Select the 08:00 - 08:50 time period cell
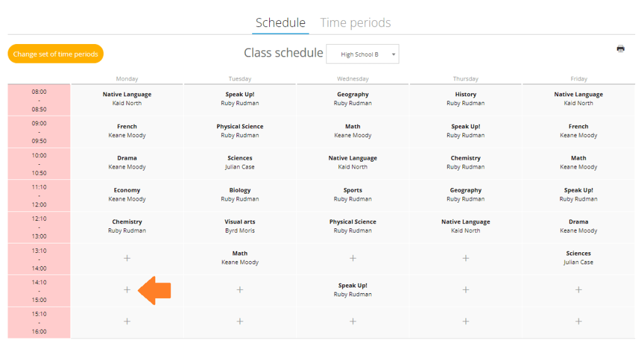644x346 pixels. 39,100
